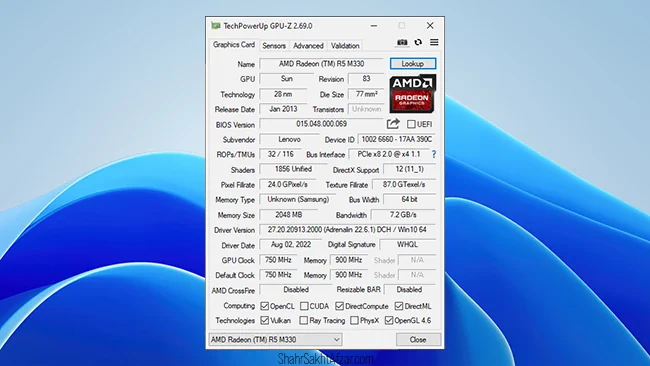Toggle the CUDA checkbox

pyautogui.click(x=304, y=306)
